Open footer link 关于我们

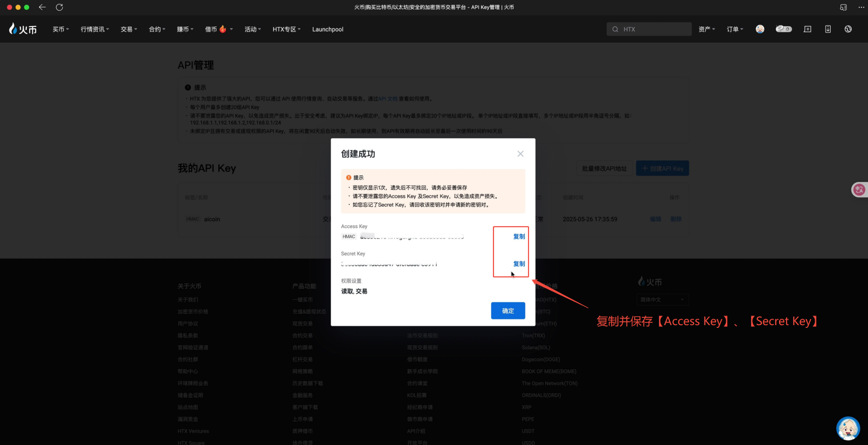[188, 300]
